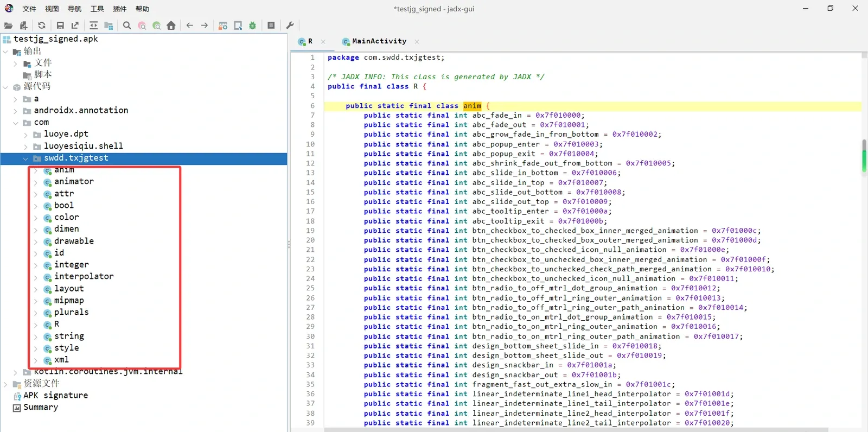This screenshot has width=868, height=432.
Task: Expand the luoyesiqiu.shell package
Action: point(25,147)
